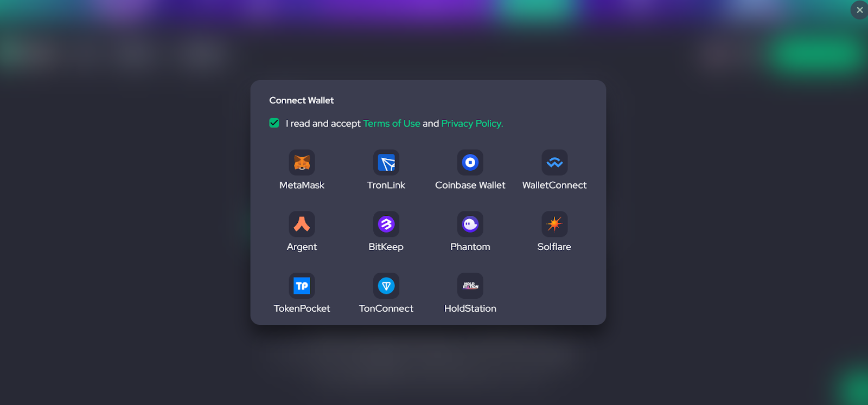Choose the BitKeep wallet icon
The width and height of the screenshot is (868, 405).
(x=386, y=224)
